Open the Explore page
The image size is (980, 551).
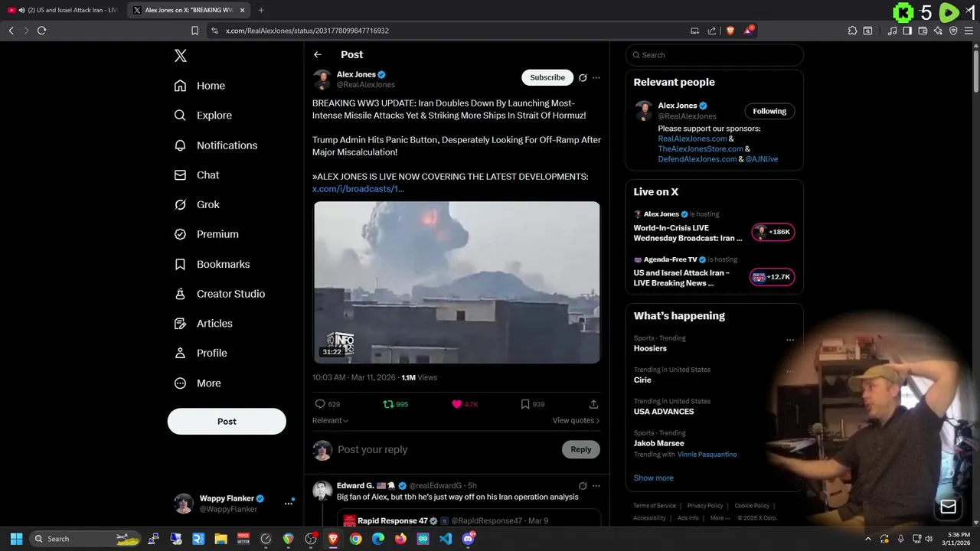203,116
